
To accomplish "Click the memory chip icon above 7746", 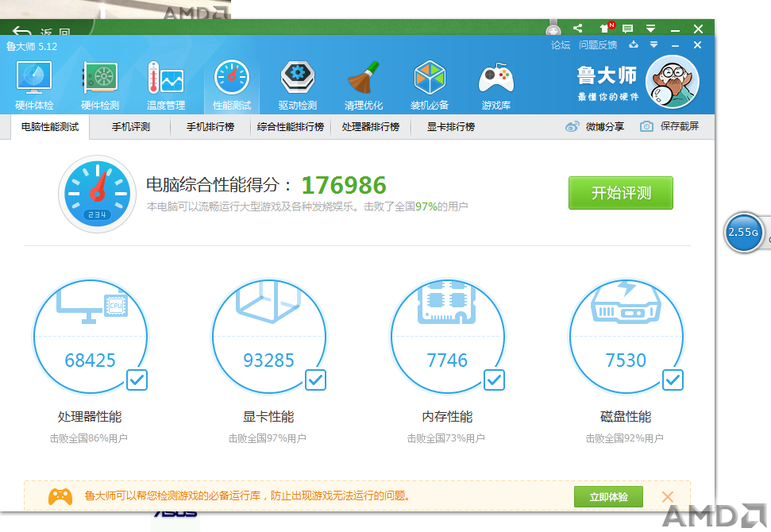I will pos(446,303).
